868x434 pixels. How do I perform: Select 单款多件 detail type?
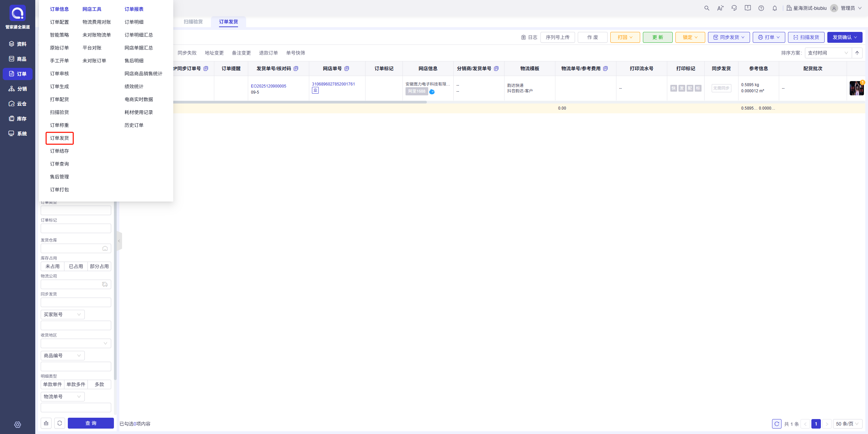pos(76,384)
